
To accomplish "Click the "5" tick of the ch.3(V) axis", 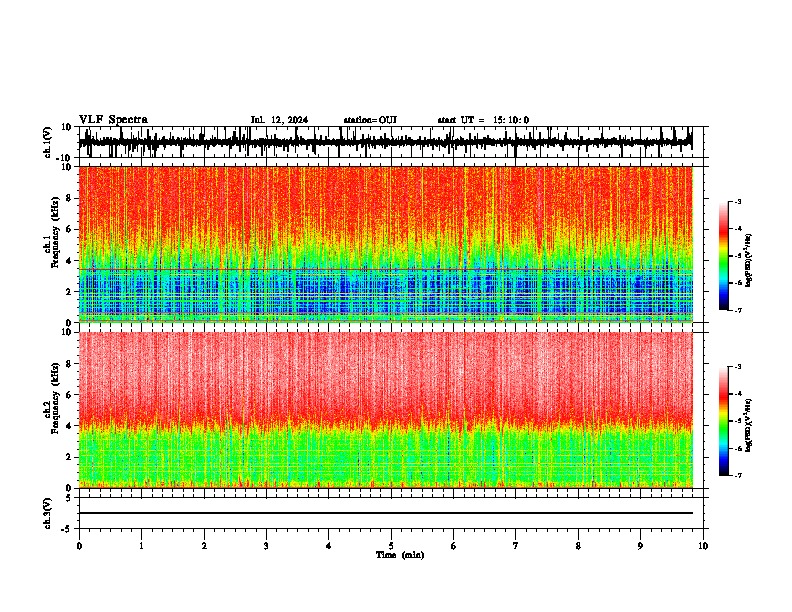I will pyautogui.click(x=69, y=497).
